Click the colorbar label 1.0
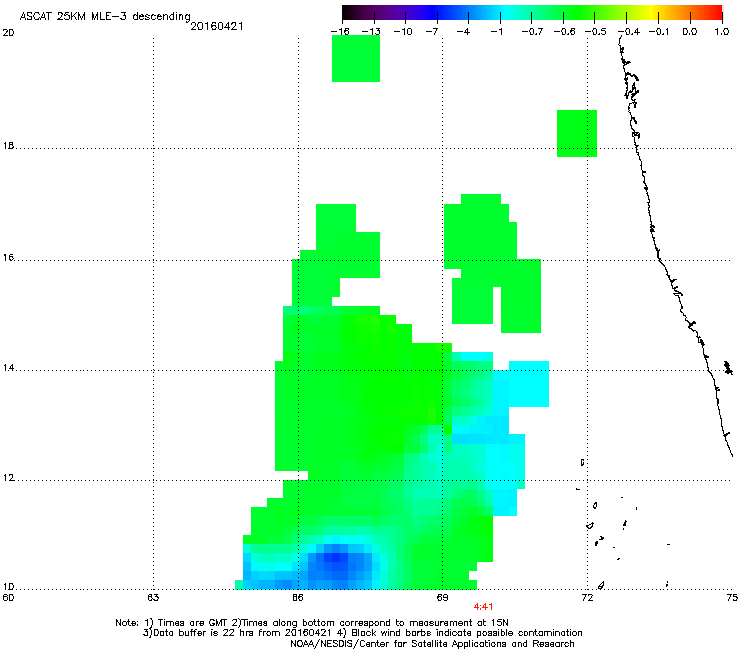 722,32
